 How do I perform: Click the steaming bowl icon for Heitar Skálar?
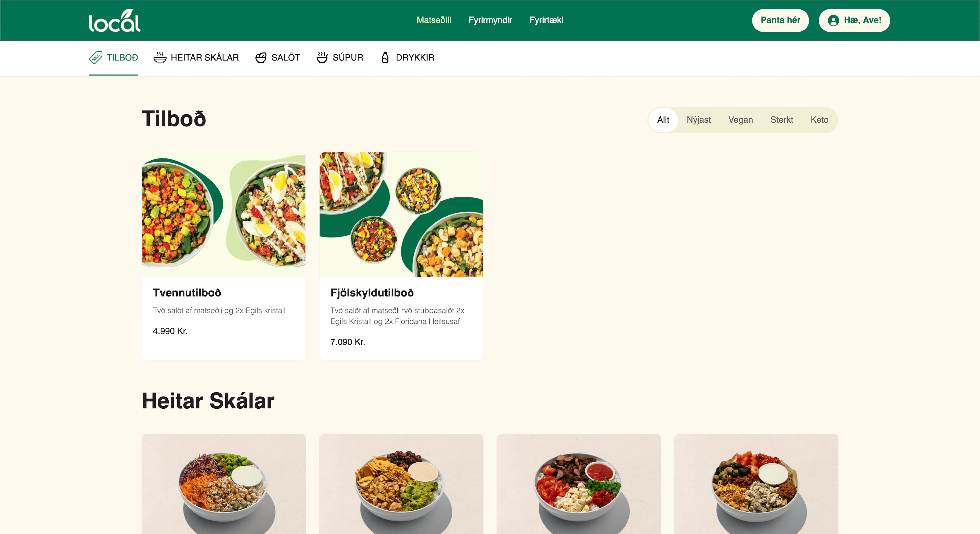160,57
